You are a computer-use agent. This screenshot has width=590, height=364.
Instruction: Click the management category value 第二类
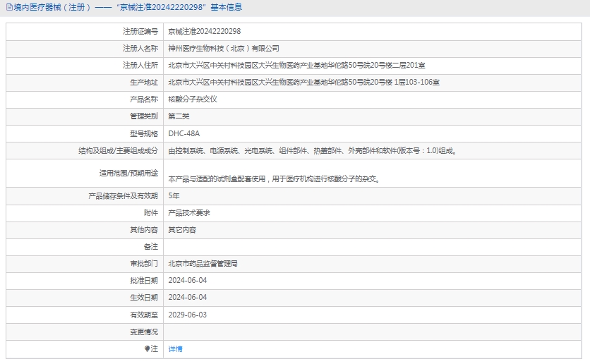click(179, 116)
